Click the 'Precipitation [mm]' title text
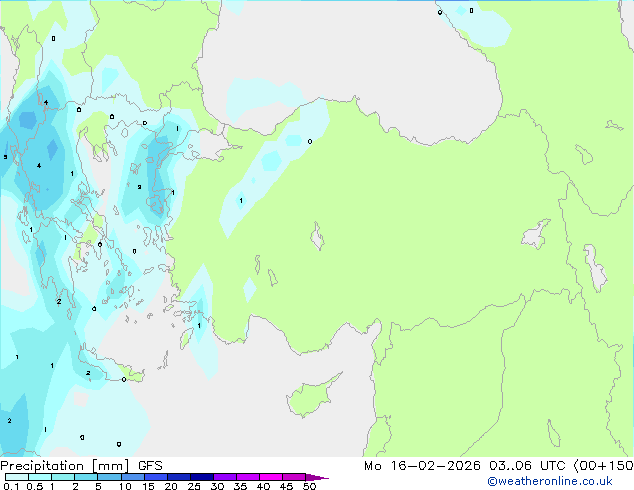 [65, 466]
